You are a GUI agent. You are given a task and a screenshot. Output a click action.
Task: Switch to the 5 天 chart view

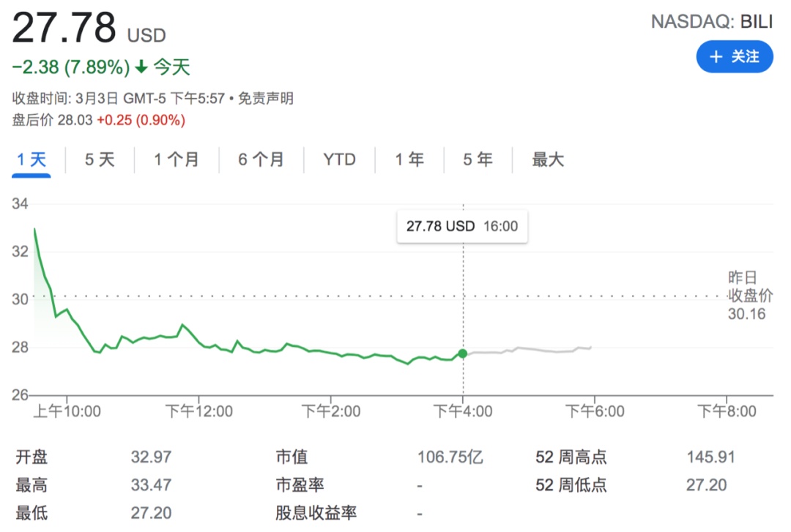click(99, 159)
